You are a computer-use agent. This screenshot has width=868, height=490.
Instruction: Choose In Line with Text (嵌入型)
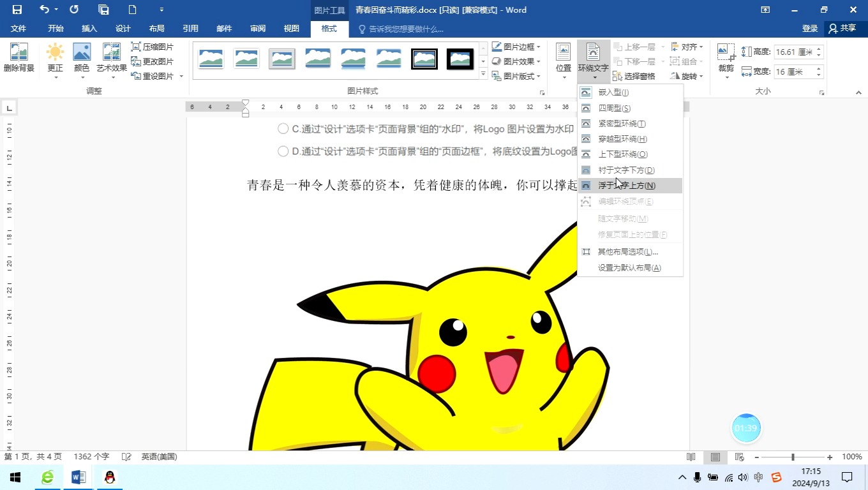[630, 93]
